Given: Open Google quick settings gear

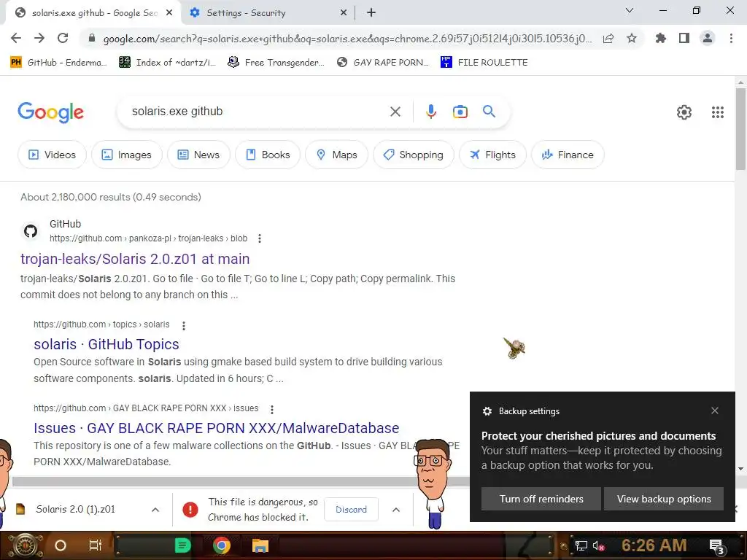Looking at the screenshot, I should [684, 112].
